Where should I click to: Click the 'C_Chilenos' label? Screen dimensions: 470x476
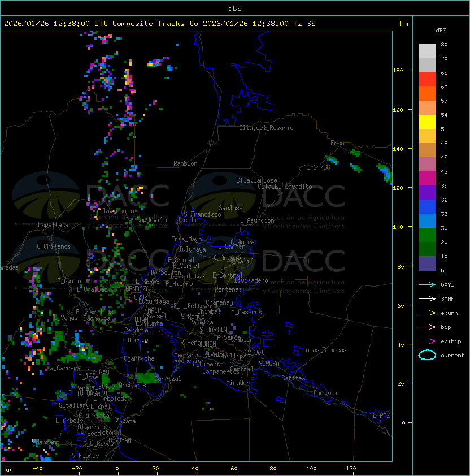54,246
